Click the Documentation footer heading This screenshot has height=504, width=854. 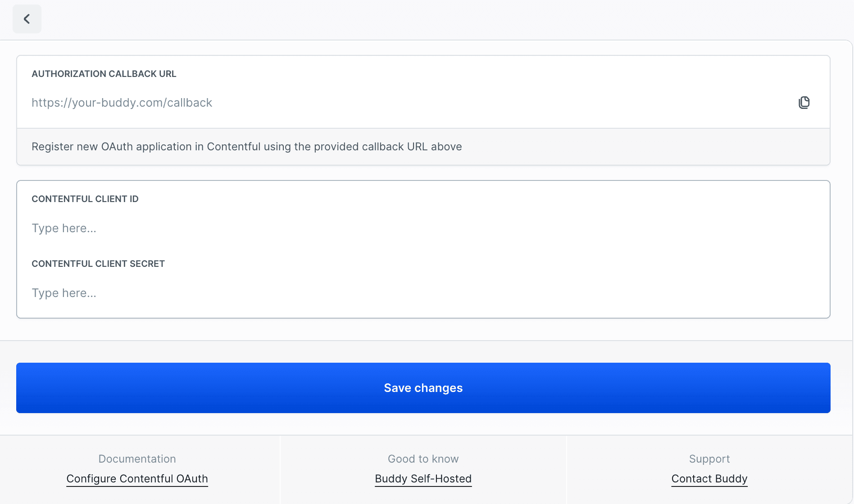tap(137, 459)
